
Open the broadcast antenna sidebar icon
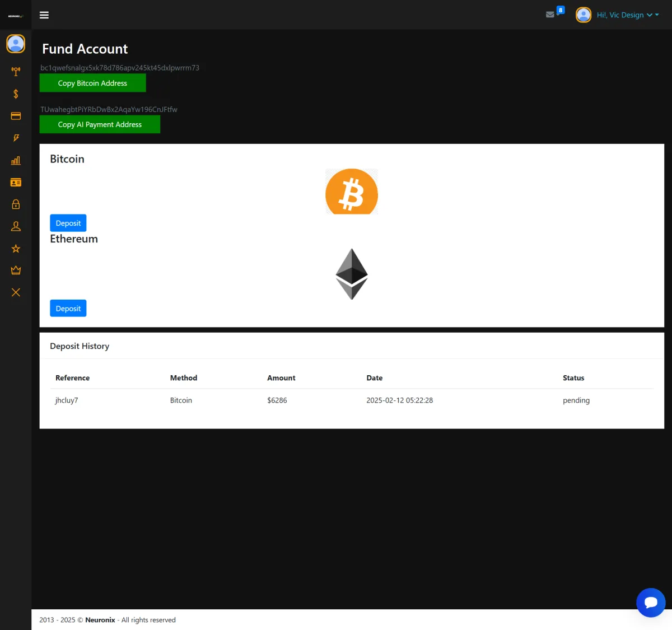click(16, 72)
